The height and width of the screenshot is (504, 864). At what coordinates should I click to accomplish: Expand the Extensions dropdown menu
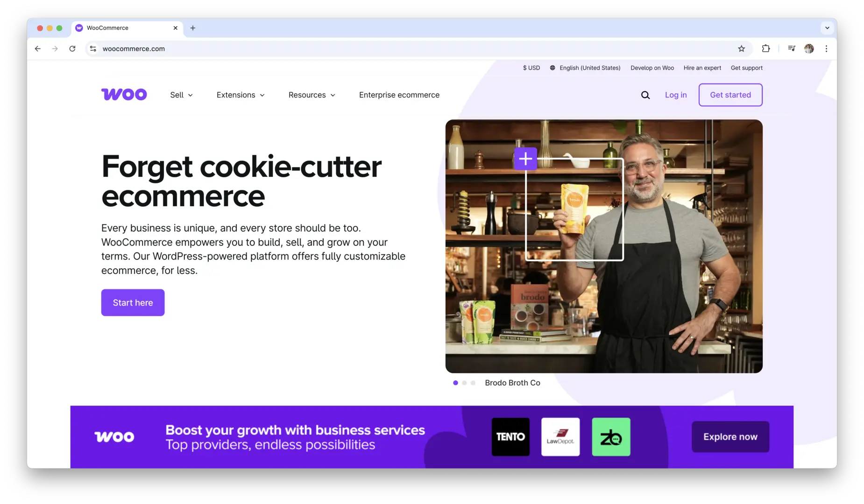click(241, 95)
